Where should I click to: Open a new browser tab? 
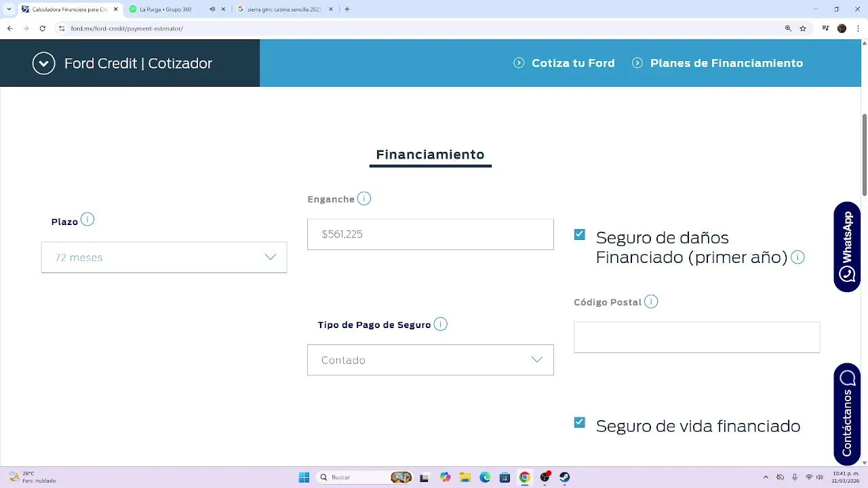pyautogui.click(x=347, y=9)
